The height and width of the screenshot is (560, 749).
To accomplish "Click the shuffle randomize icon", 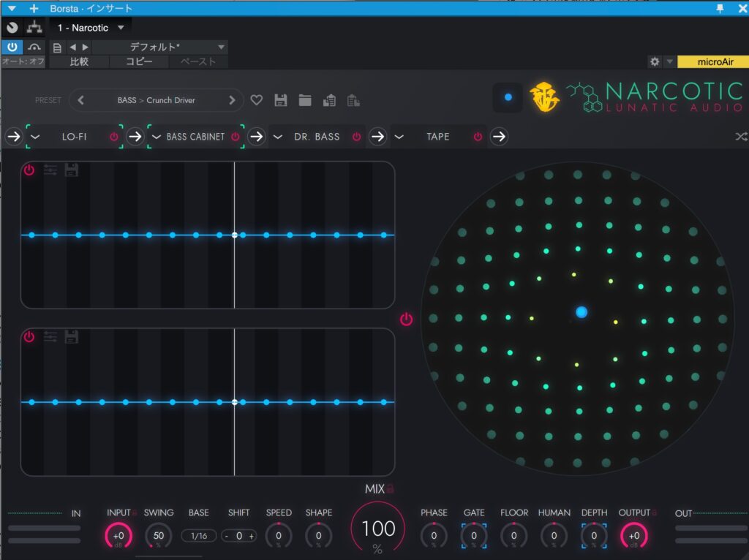I will coord(740,137).
